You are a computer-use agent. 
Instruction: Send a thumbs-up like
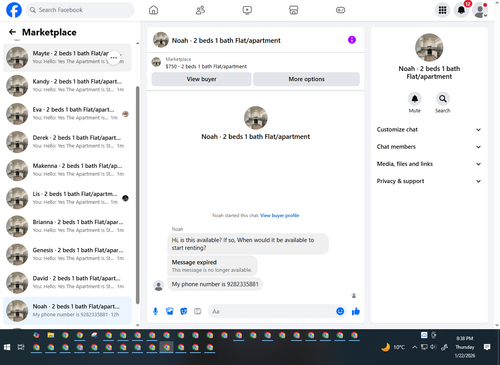(x=356, y=311)
